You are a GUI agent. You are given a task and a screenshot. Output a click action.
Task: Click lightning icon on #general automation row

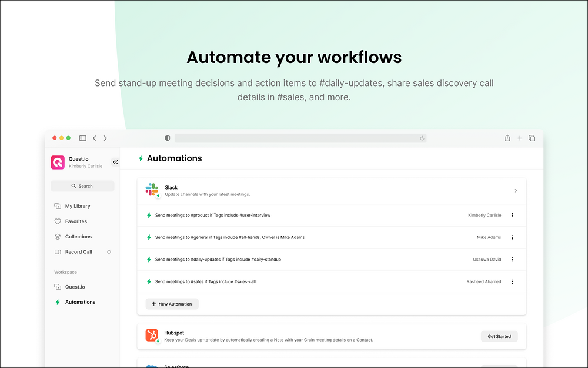pyautogui.click(x=149, y=237)
